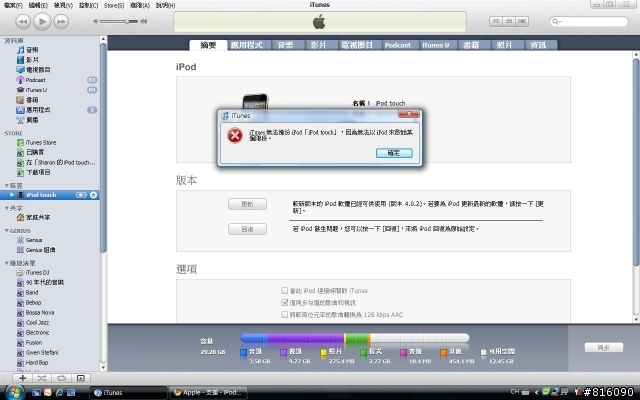Image resolution: width=640 pixels, height=400 pixels.
Task: Click the Play button
Action: pyautogui.click(x=42, y=21)
